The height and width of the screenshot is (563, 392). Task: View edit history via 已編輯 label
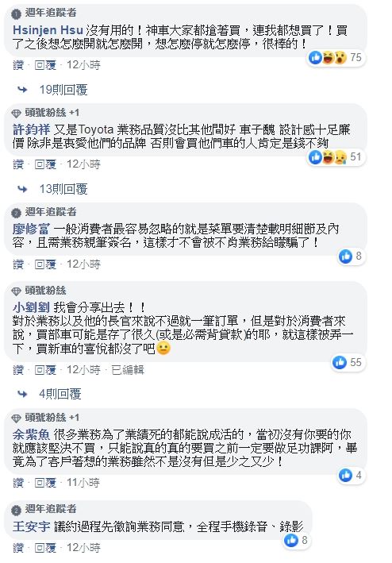pyautogui.click(x=128, y=370)
